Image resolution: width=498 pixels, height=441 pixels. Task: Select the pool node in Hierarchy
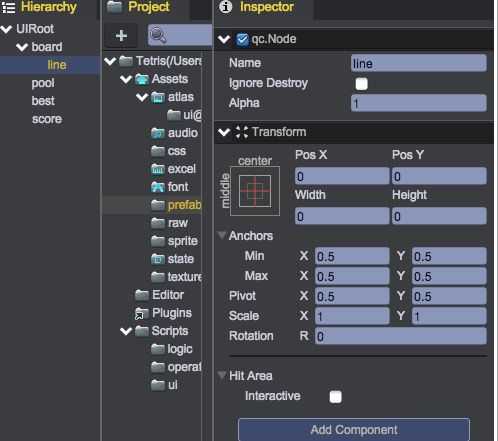(43, 83)
